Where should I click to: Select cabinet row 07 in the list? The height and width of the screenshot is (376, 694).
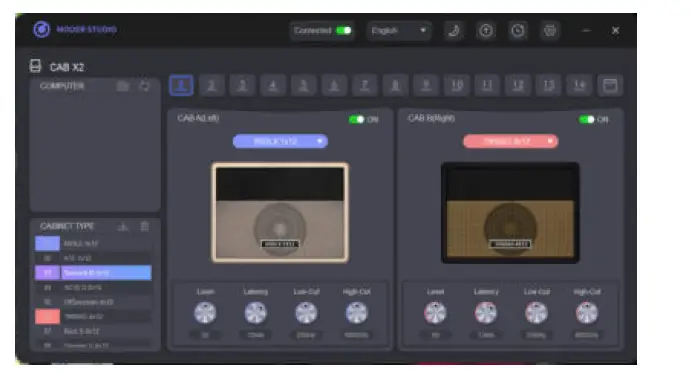point(93,331)
